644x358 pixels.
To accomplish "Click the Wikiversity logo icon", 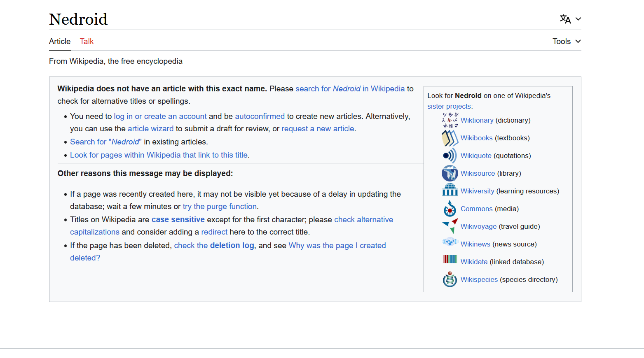I will [450, 190].
